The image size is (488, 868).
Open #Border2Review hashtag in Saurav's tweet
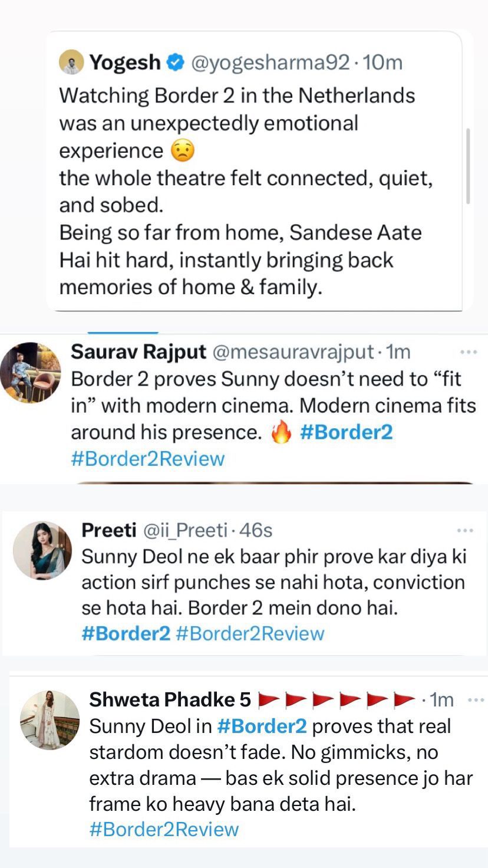click(x=148, y=459)
